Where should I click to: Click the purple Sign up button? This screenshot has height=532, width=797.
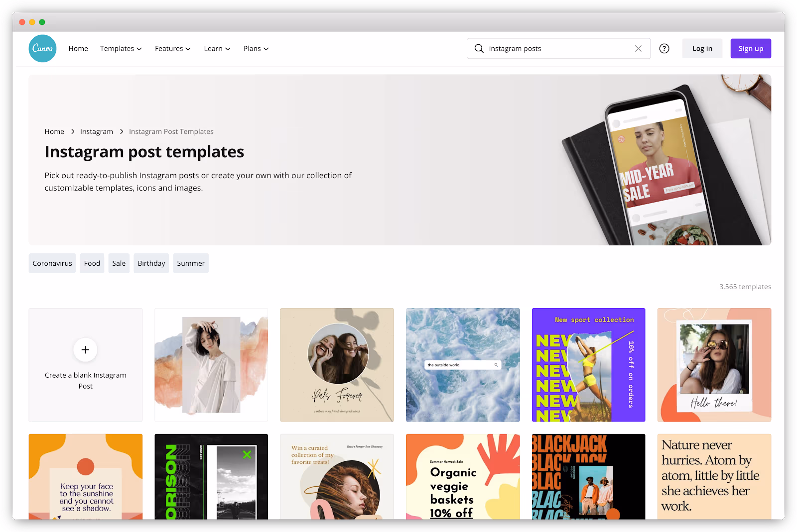coord(751,48)
